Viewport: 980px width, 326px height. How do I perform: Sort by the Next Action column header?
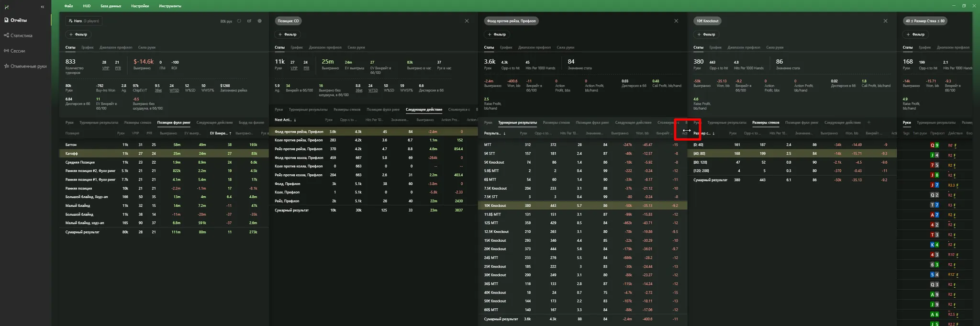(284, 120)
